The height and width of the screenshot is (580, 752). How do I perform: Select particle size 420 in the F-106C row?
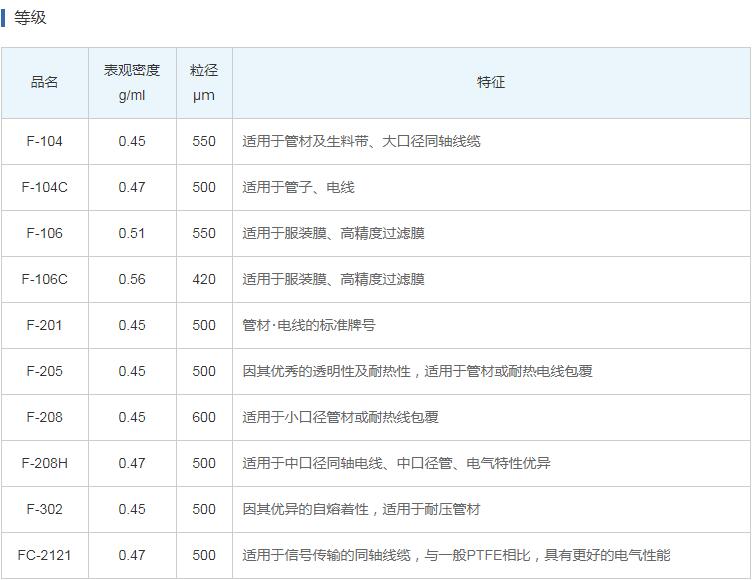(204, 279)
